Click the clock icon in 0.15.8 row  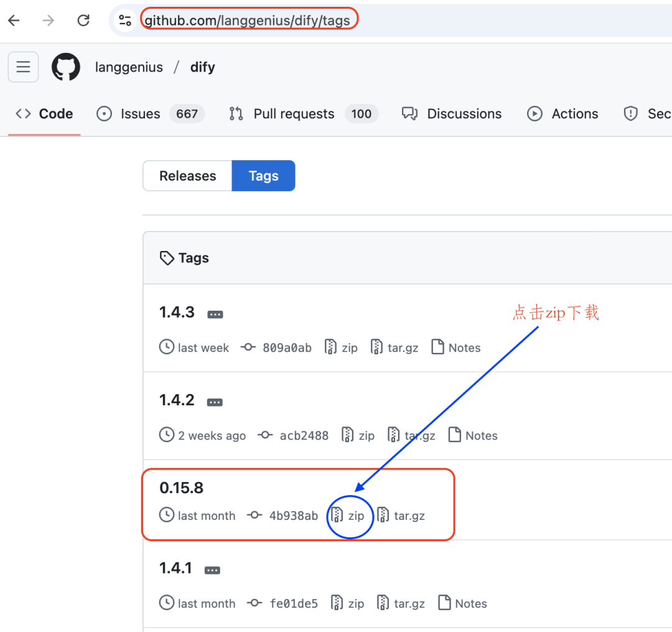point(167,514)
